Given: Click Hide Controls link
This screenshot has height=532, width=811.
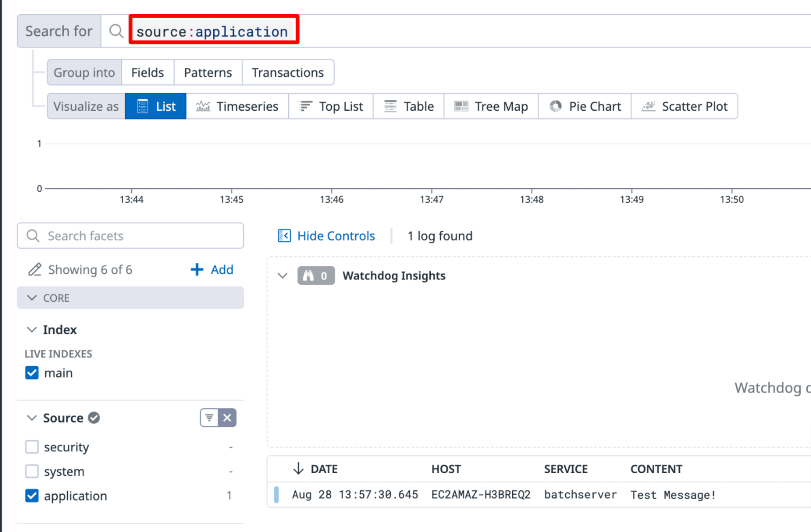Looking at the screenshot, I should click(x=326, y=236).
